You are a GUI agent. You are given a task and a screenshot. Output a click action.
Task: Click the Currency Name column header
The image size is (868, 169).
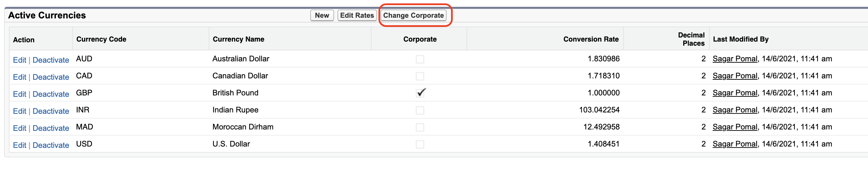click(x=238, y=39)
